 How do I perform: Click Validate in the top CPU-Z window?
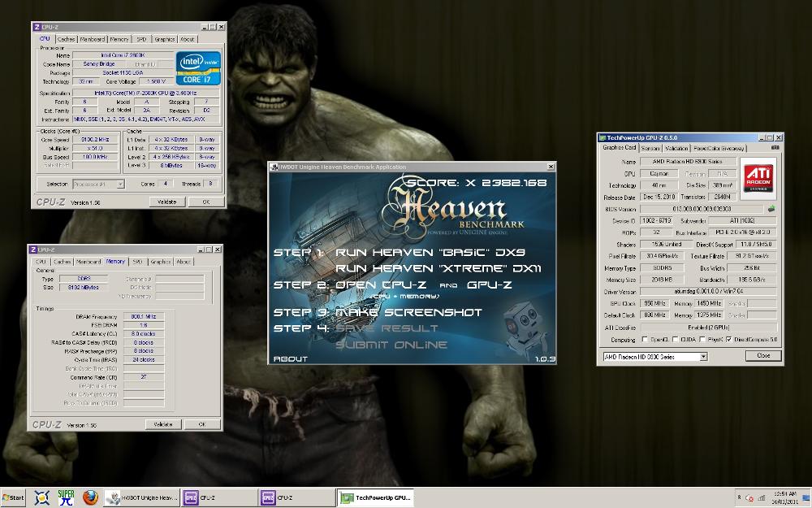166,202
